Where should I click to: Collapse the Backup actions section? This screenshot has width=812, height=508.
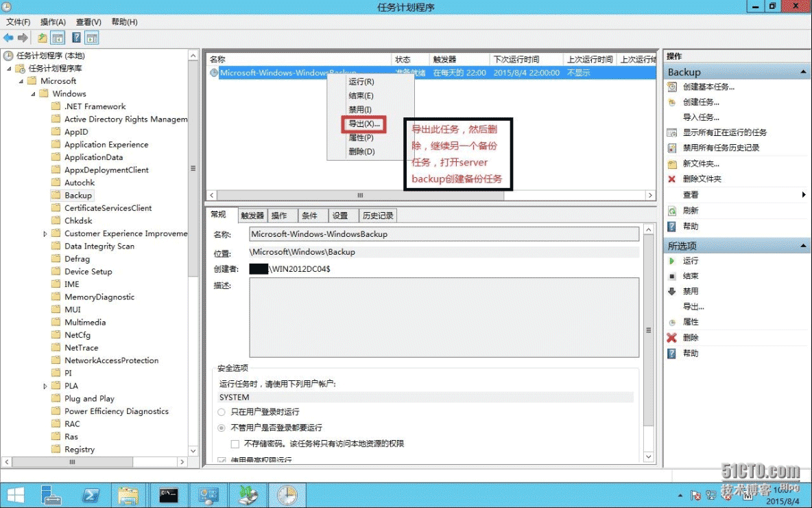[x=803, y=72]
